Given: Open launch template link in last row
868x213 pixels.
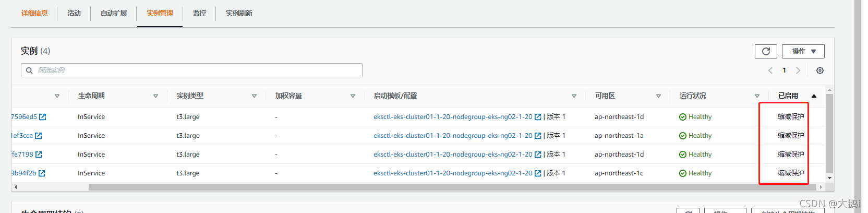Looking at the screenshot, I should click(453, 173).
